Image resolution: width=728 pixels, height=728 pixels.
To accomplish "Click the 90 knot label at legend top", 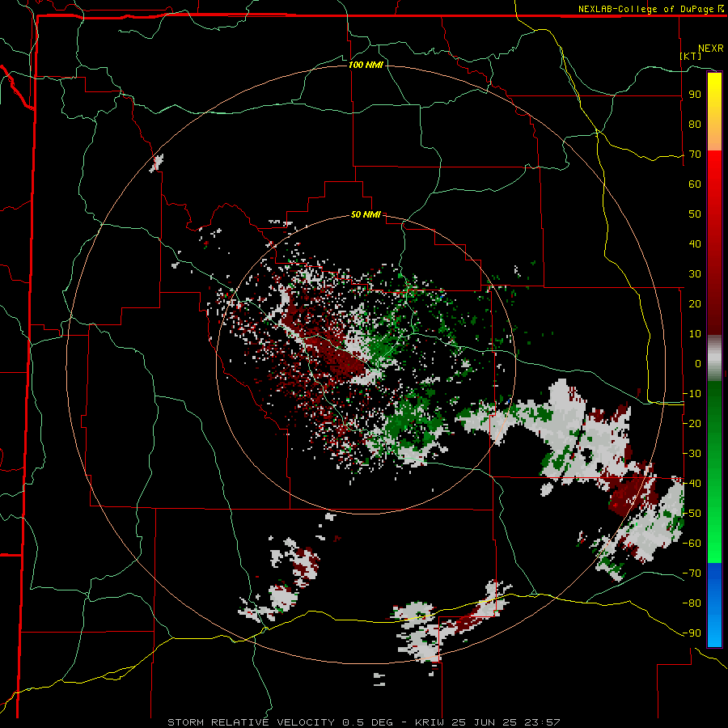I will click(695, 95).
